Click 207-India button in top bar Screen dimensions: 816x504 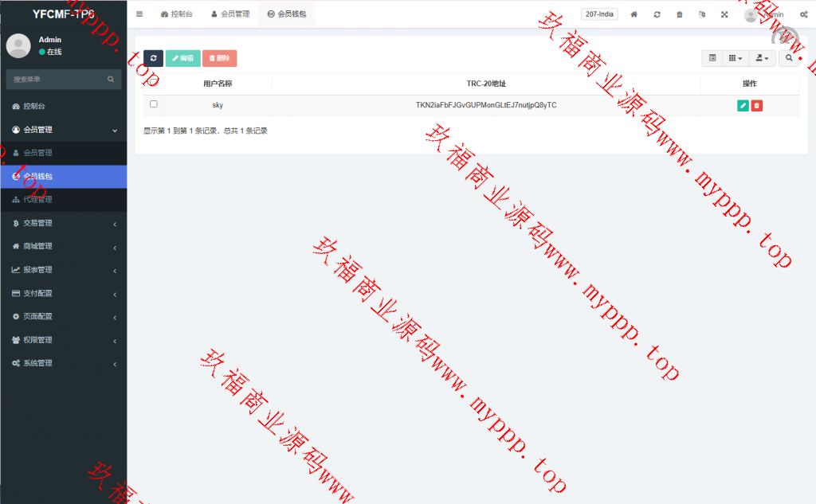(x=600, y=14)
